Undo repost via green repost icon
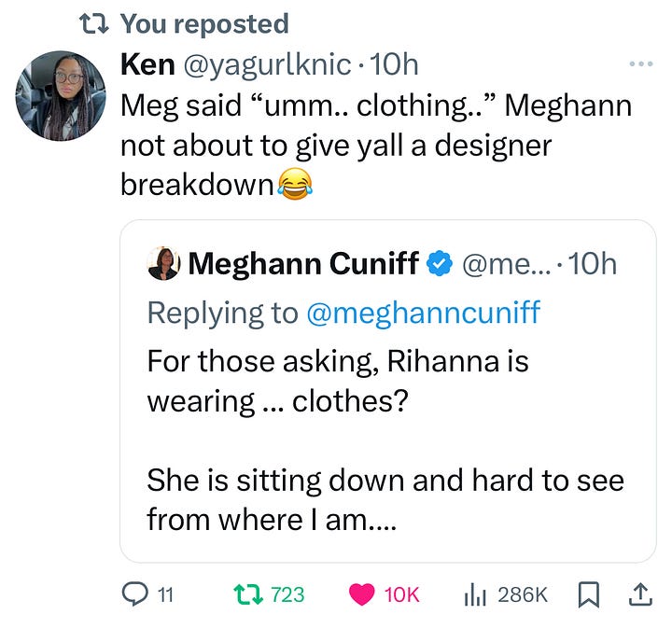 coord(247,593)
